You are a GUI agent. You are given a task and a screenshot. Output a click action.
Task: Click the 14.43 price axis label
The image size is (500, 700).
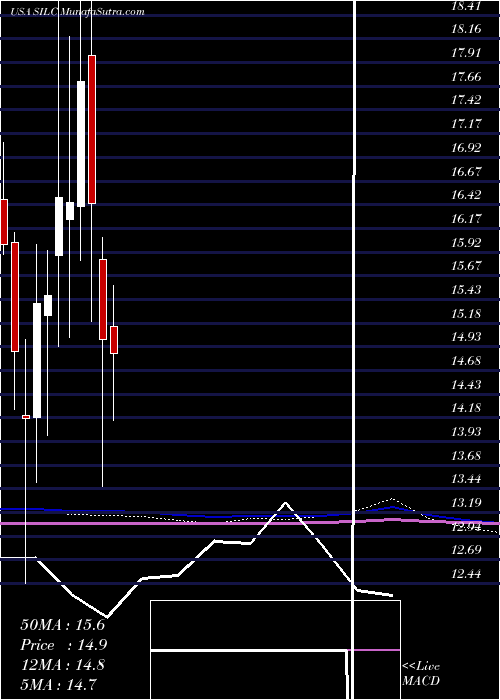coord(467,384)
